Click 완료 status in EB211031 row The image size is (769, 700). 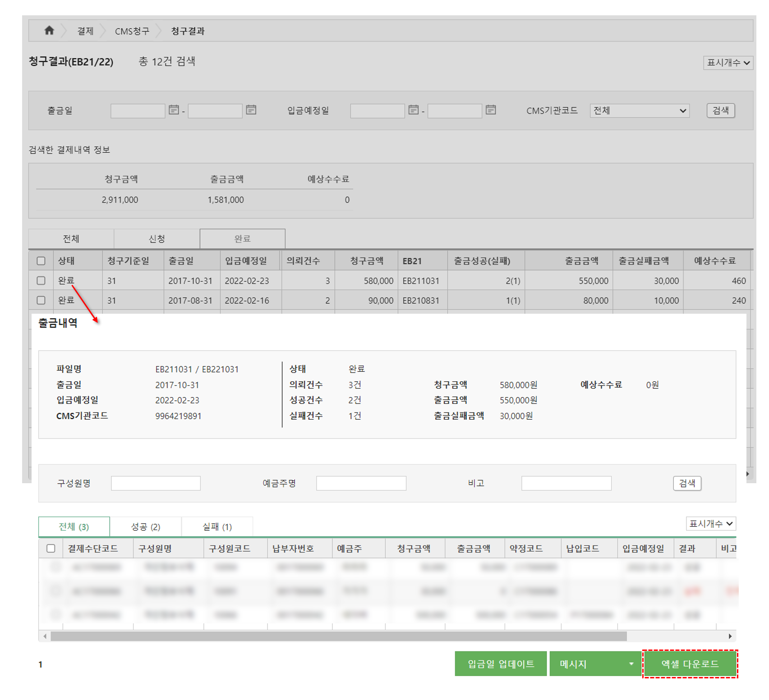click(x=66, y=280)
